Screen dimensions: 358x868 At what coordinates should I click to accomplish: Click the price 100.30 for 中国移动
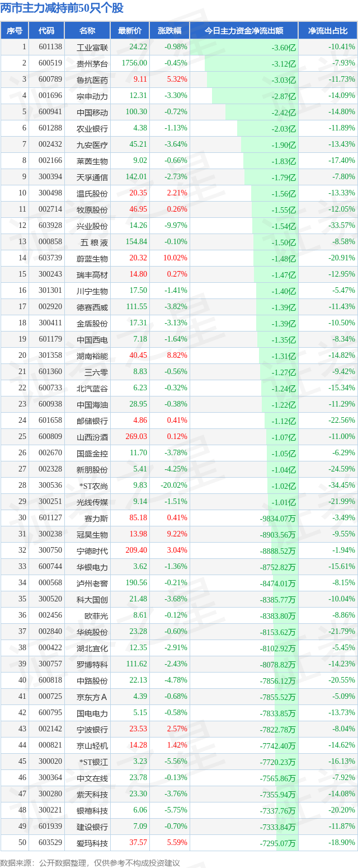(136, 112)
